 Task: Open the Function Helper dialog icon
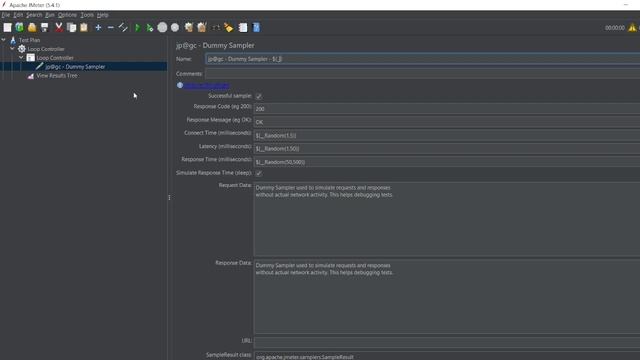pyautogui.click(x=243, y=27)
